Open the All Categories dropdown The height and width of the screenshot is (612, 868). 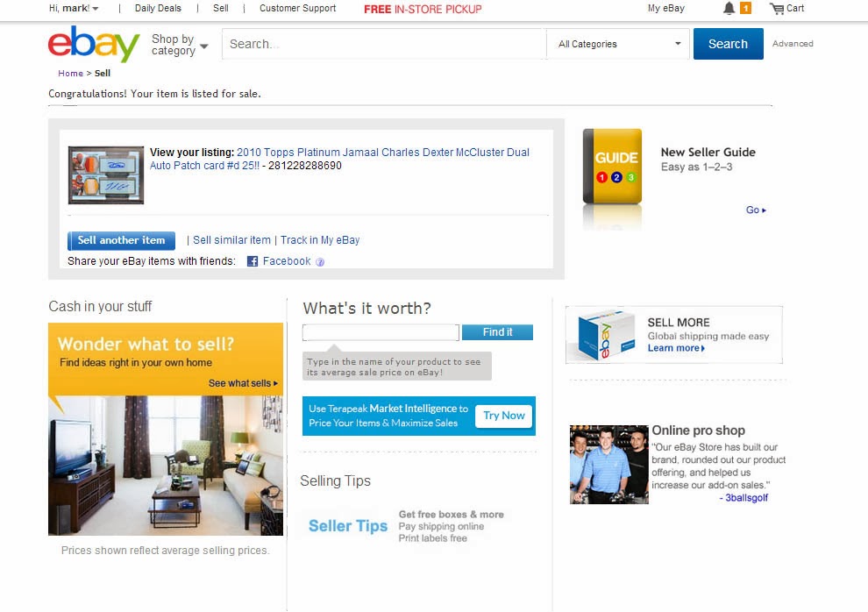[618, 44]
